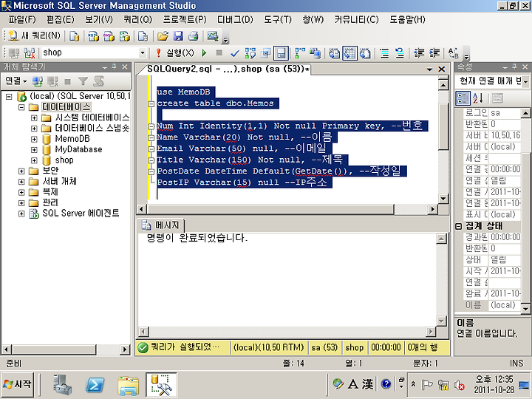Toggle Include Actual Execution Plan icon

[299, 53]
